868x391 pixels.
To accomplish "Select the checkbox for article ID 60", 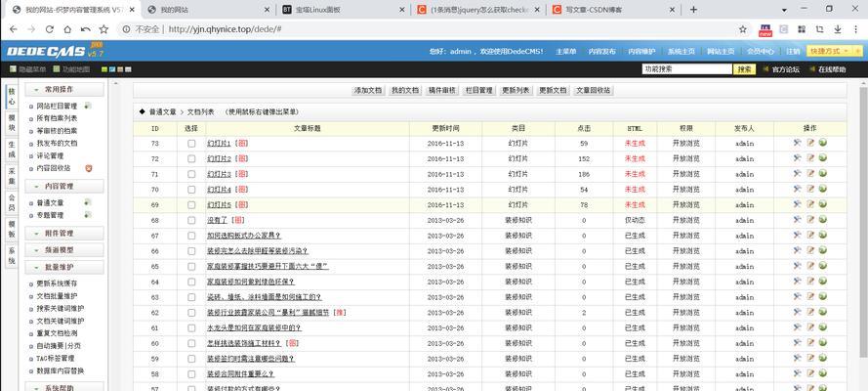I will pos(191,343).
